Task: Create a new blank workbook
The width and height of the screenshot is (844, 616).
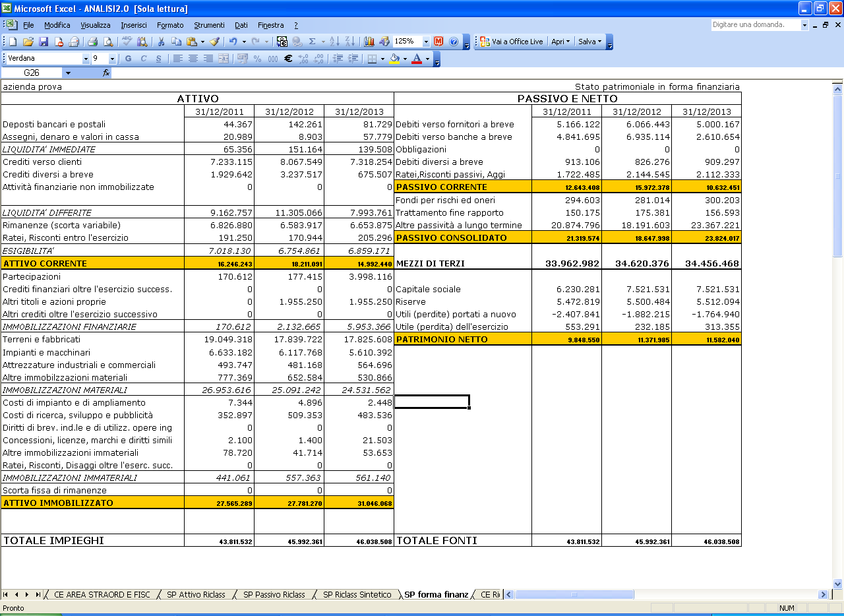Action: pyautogui.click(x=12, y=42)
